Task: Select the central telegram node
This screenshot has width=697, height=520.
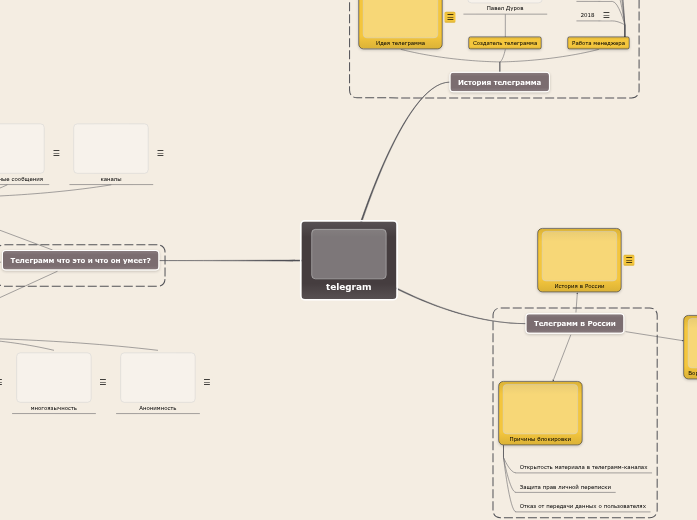Action: (x=349, y=260)
